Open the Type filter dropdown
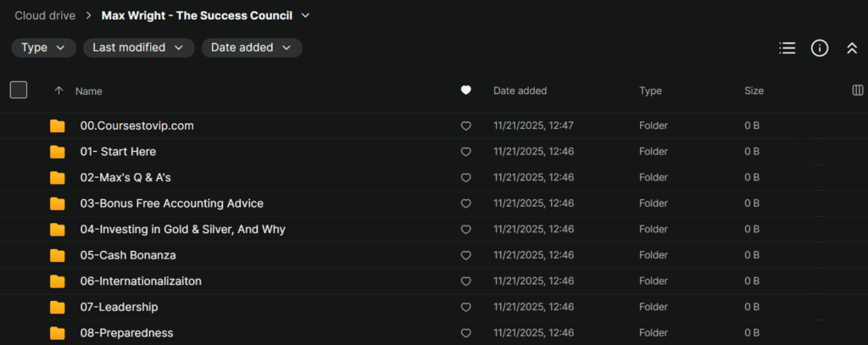Screen dimensions: 868x345 click(43, 48)
